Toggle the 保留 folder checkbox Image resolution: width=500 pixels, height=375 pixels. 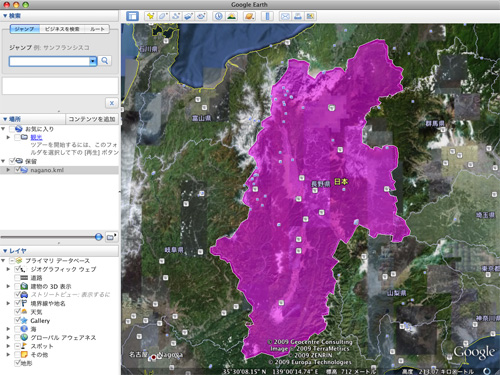tap(12, 161)
